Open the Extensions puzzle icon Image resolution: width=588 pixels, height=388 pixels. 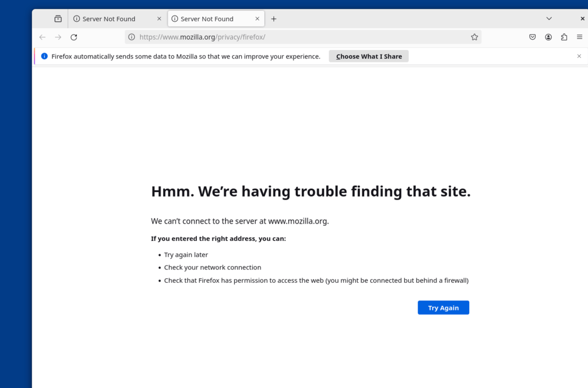(564, 37)
